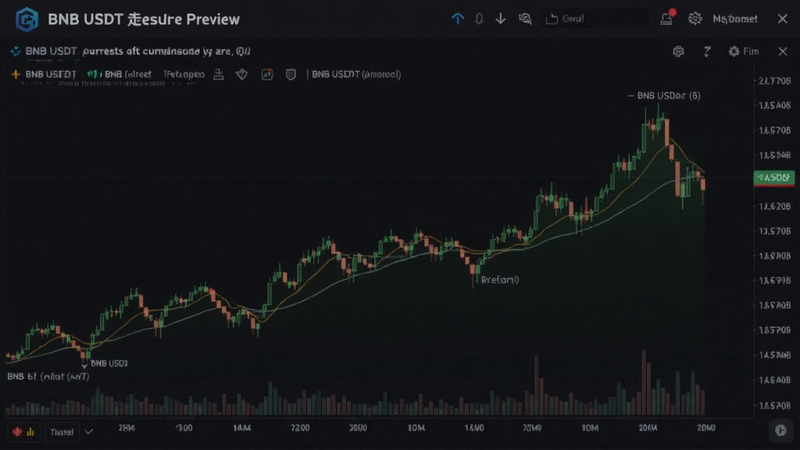Select the Ifetaopoo toolbar label

point(184,74)
